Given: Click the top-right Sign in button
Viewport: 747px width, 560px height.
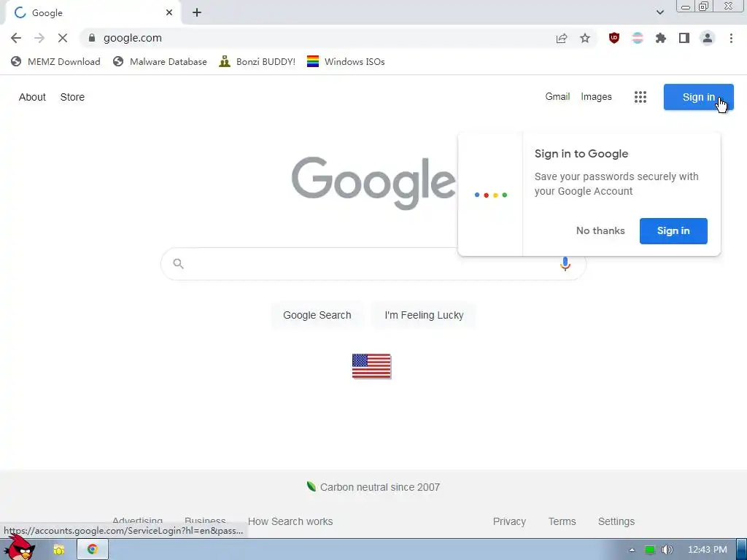Looking at the screenshot, I should [698, 97].
